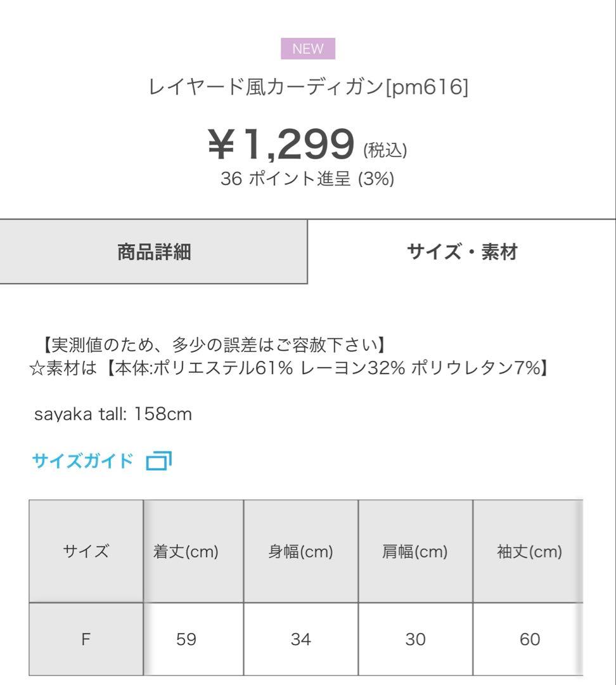
Task: Click the material composition 素材 text line
Action: (289, 368)
